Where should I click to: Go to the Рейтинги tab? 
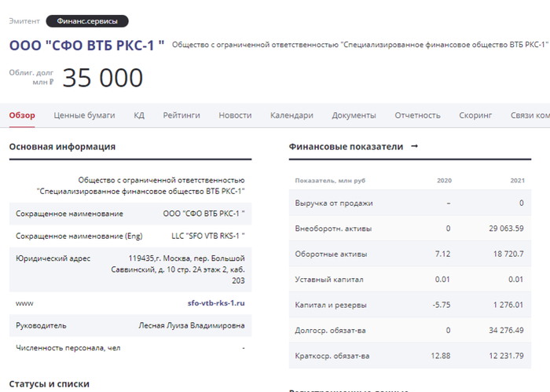pyautogui.click(x=181, y=115)
